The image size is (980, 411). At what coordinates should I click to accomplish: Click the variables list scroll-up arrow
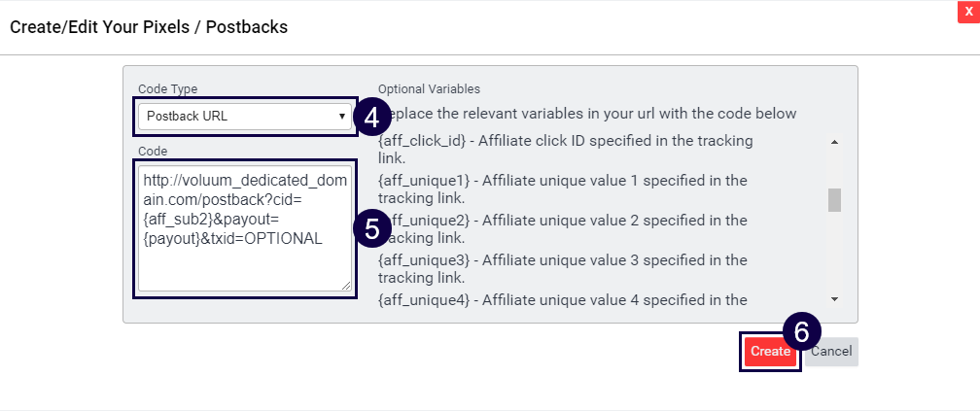click(x=834, y=142)
